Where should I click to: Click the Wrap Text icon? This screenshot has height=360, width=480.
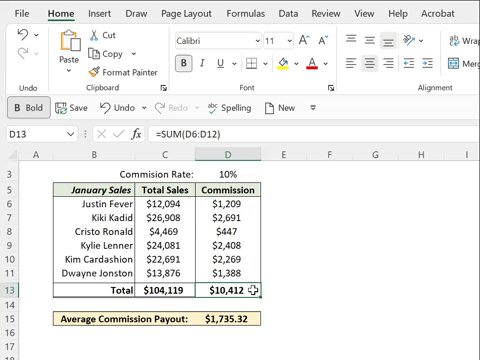(x=454, y=41)
